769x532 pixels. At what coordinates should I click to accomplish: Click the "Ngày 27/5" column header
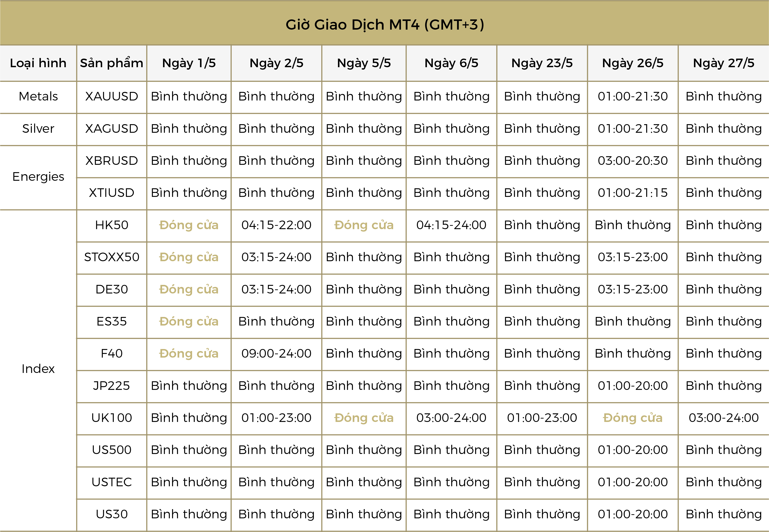(724, 63)
